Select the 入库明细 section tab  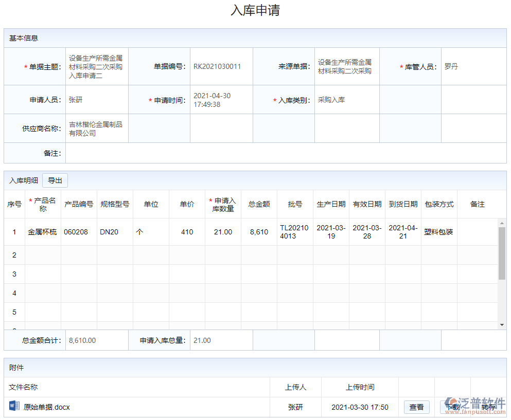[x=23, y=180]
